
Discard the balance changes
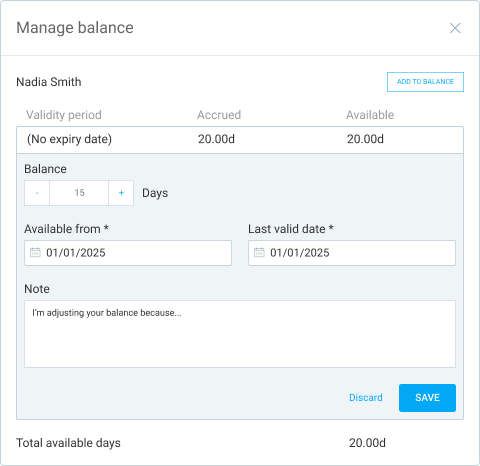(x=366, y=398)
